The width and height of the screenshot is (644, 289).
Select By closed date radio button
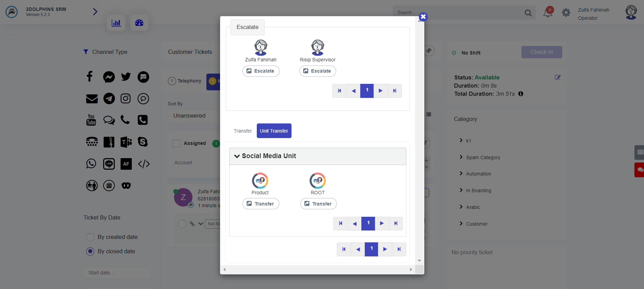pos(90,252)
